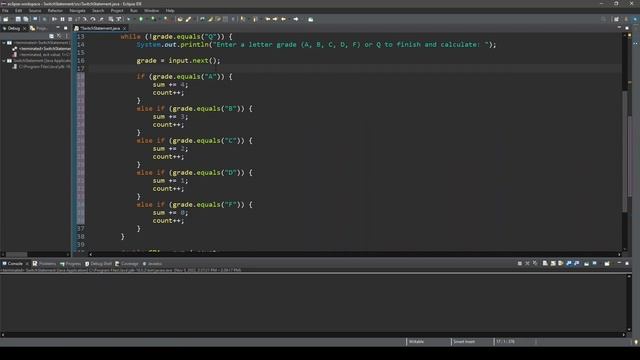Switch to the Debug perspective icon
This screenshot has height=360, width=640.
636,19
